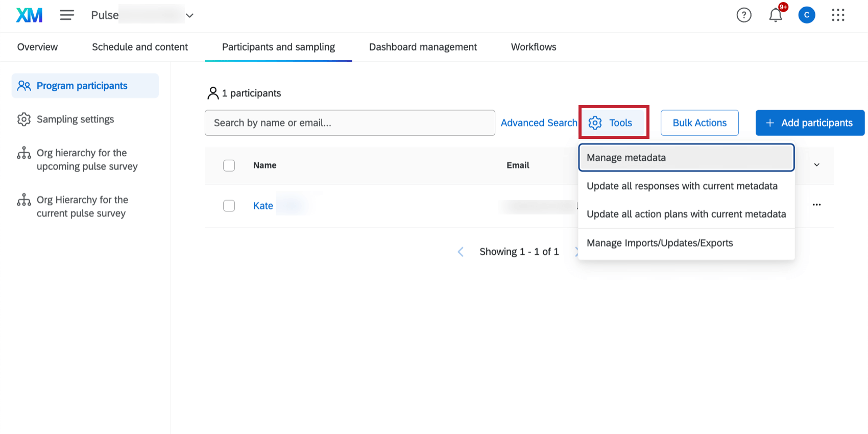Check the box next to Kate
Image resolution: width=868 pixels, height=434 pixels.
229,206
